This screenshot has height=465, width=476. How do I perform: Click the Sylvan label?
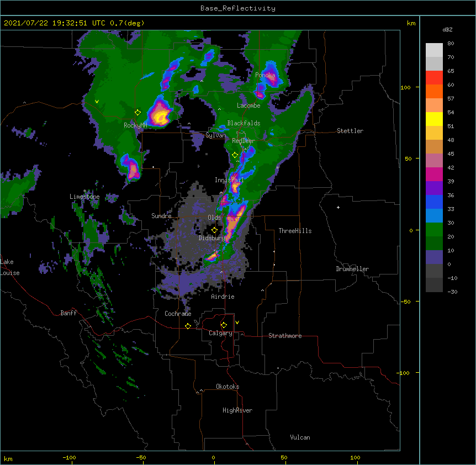[x=215, y=135]
